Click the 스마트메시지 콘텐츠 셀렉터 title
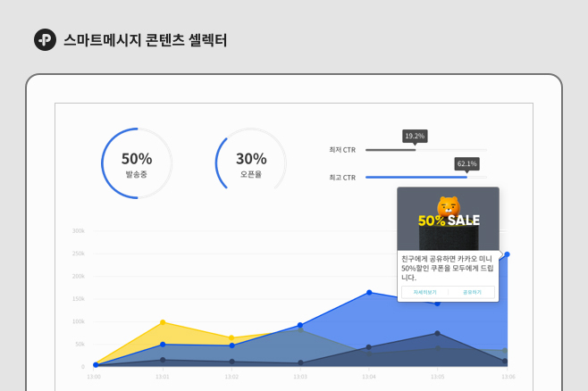This screenshot has height=391, width=588. coord(145,40)
